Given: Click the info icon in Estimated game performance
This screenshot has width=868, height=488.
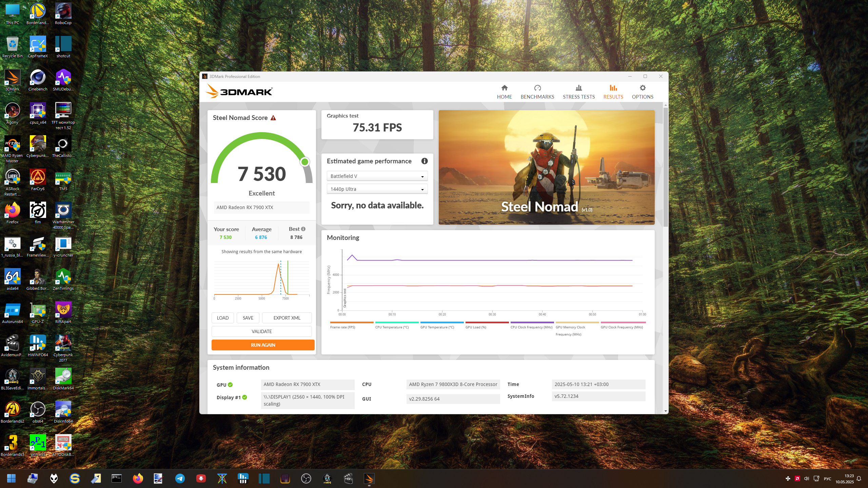Looking at the screenshot, I should point(424,161).
